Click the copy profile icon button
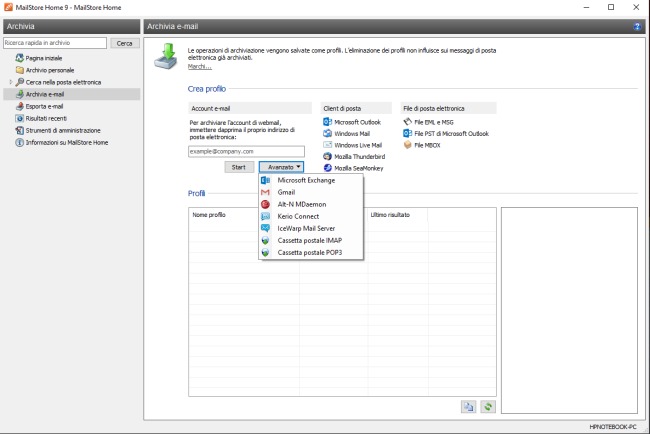Screen dimensions: 650x434 (468, 407)
